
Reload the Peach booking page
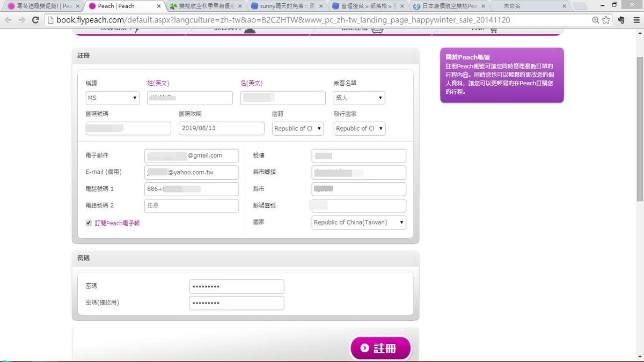[x=35, y=20]
